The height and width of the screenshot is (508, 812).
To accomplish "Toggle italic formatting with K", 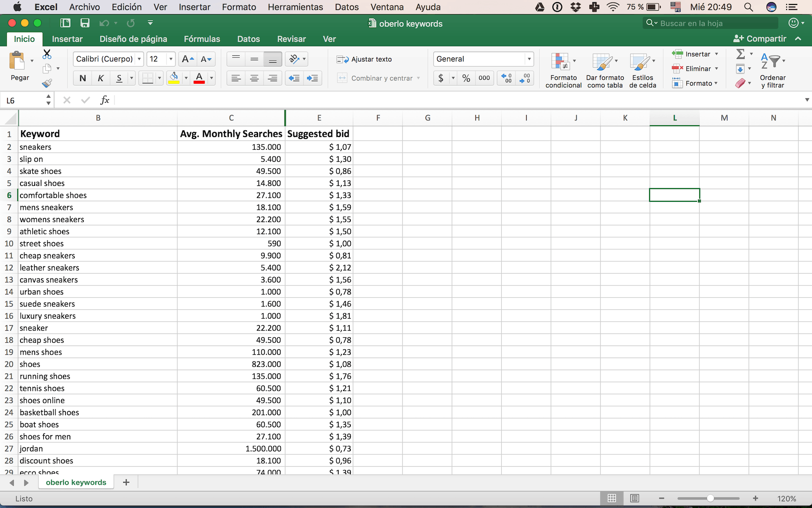I will coord(101,78).
